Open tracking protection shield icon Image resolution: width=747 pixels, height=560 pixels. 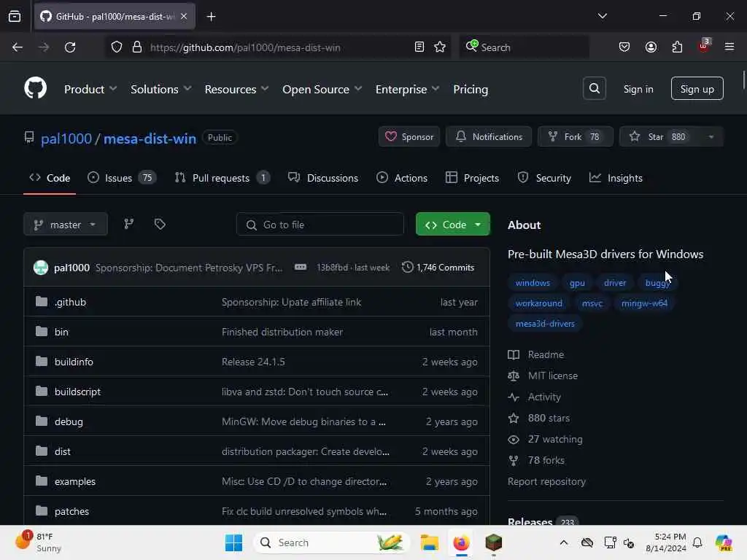(x=117, y=47)
